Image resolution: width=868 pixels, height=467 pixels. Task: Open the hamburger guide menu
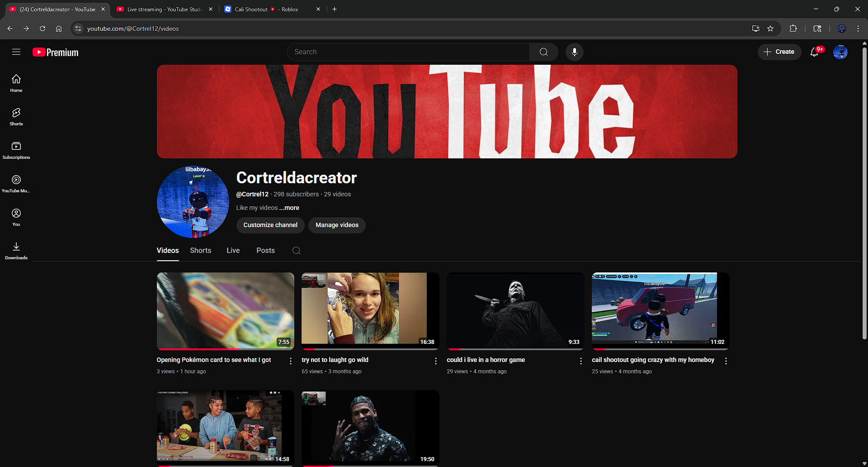click(16, 52)
